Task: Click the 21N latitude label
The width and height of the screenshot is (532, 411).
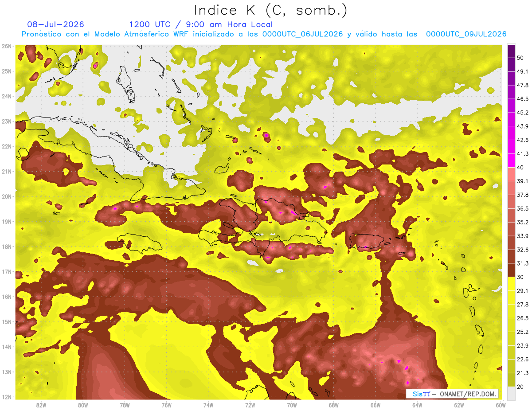Action: coord(7,172)
